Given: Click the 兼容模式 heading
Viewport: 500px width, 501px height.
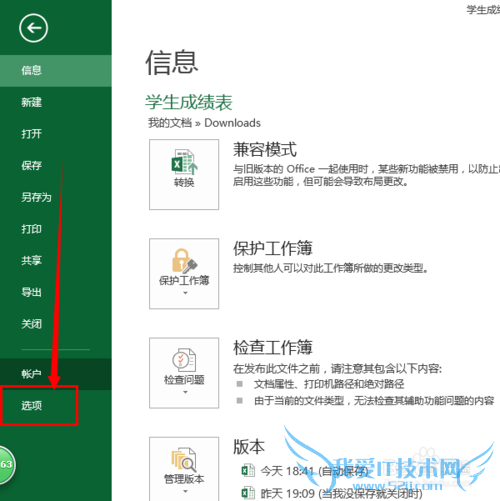Looking at the screenshot, I should (x=265, y=149).
